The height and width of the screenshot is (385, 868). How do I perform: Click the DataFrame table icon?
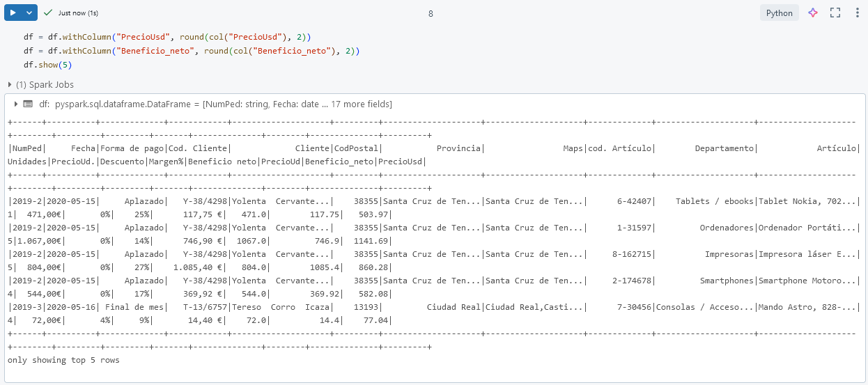coord(28,104)
